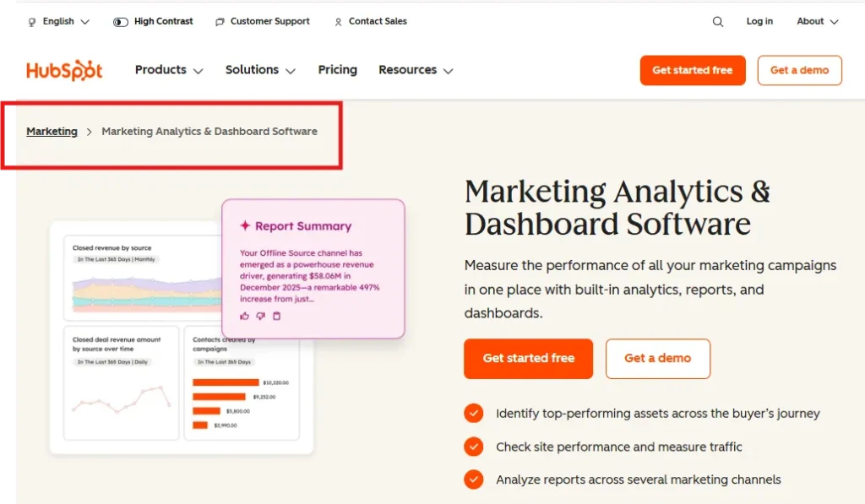Click hero Get started free button
Viewport: 865px width, 504px height.
tap(529, 359)
